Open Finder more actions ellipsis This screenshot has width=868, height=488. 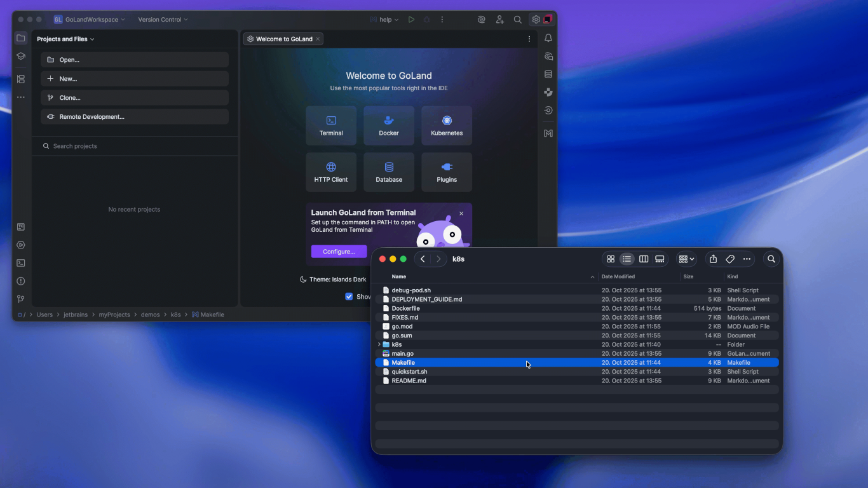747,259
